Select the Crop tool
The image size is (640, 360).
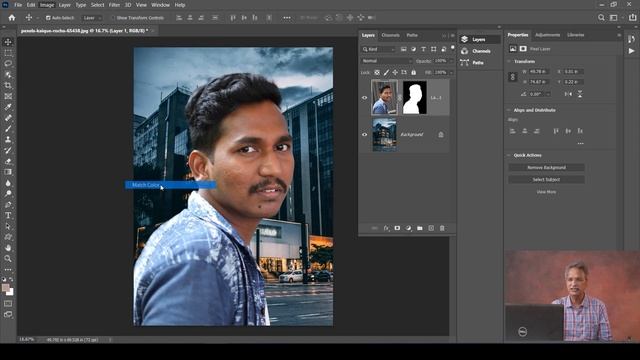(x=8, y=85)
